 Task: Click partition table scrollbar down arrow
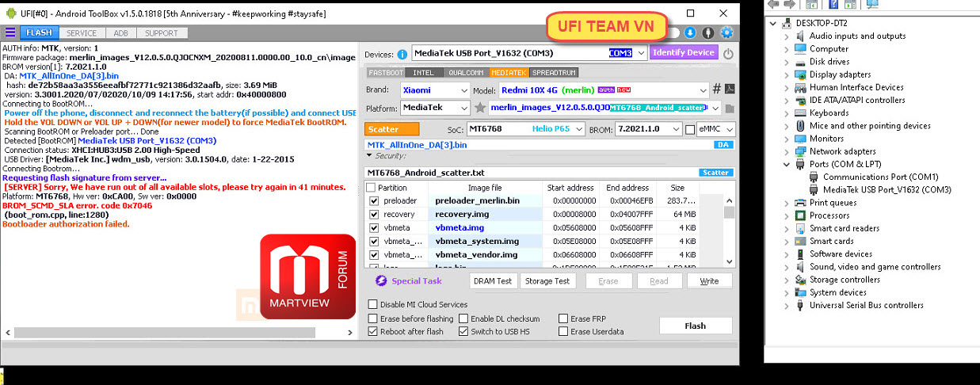point(730,261)
